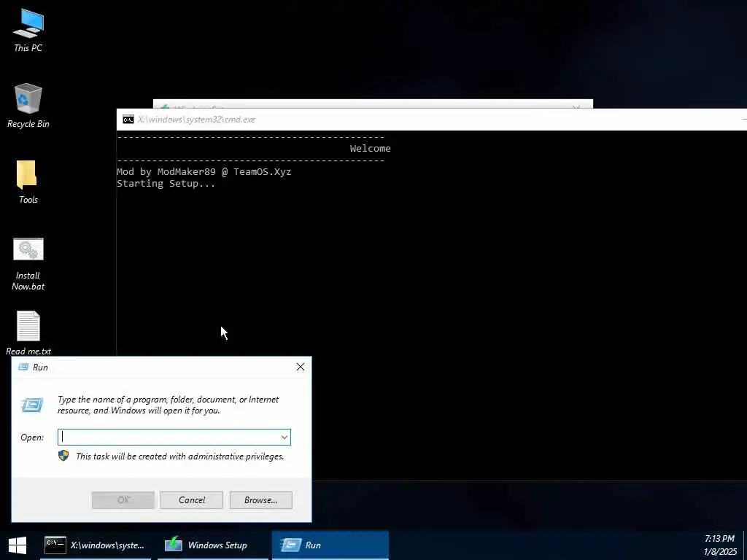Image resolution: width=747 pixels, height=560 pixels.
Task: Click 'Mod by ModMaker89 @ TeamOS.Xyz' line
Action: [204, 172]
